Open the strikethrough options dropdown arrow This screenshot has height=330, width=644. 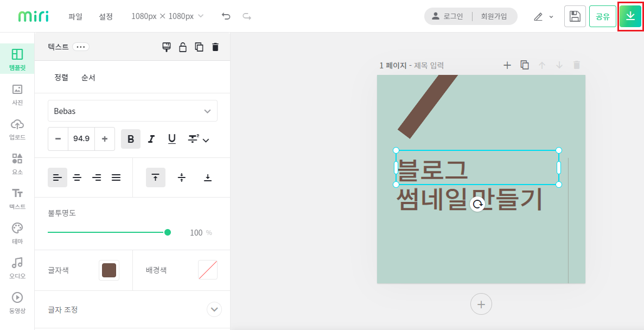(206, 140)
